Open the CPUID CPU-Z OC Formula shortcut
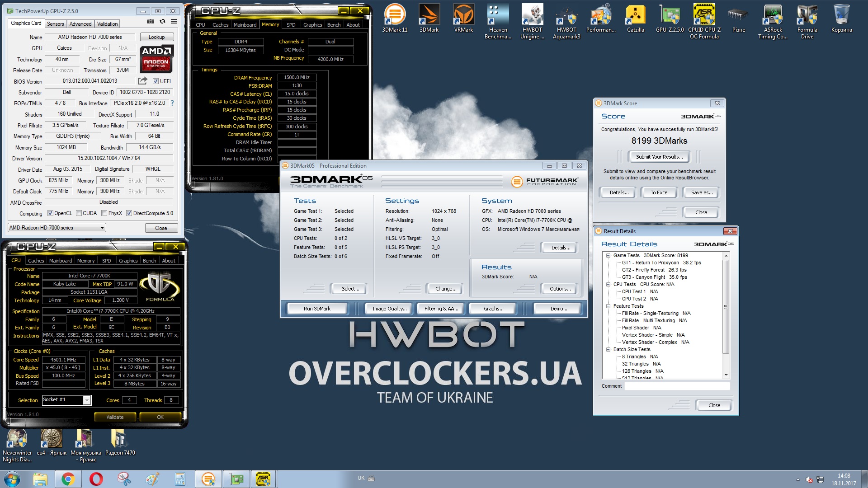Viewport: 868px width, 488px height. pyautogui.click(x=704, y=22)
